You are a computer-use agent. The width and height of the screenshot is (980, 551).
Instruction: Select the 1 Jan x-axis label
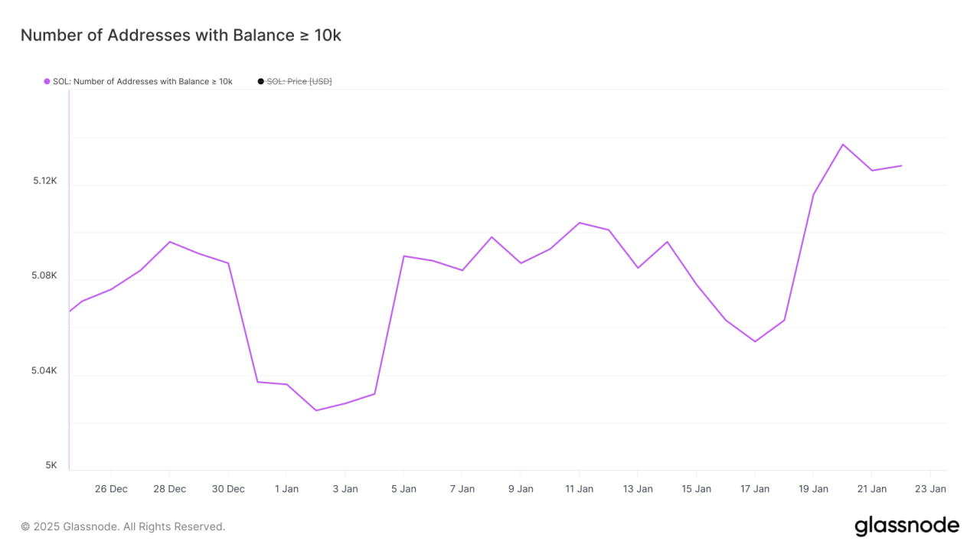(x=286, y=489)
